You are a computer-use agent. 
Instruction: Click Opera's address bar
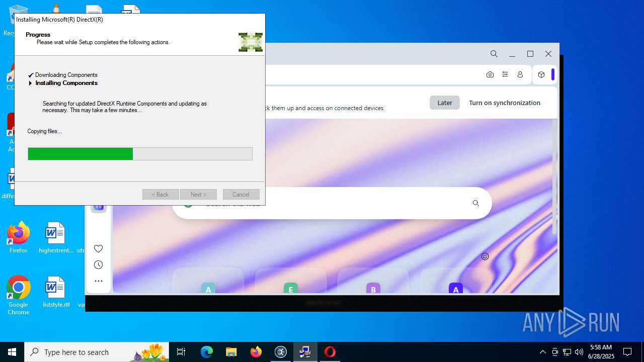tap(372, 74)
